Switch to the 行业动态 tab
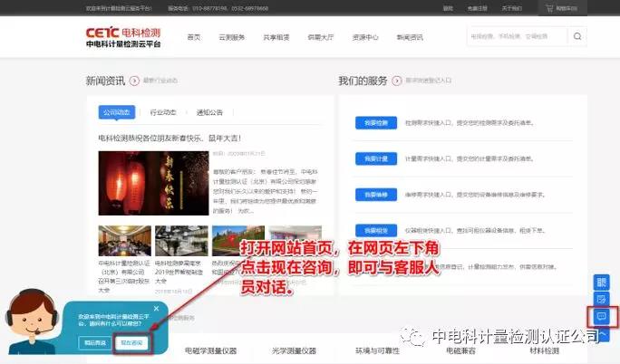The height and width of the screenshot is (364, 620). click(163, 112)
